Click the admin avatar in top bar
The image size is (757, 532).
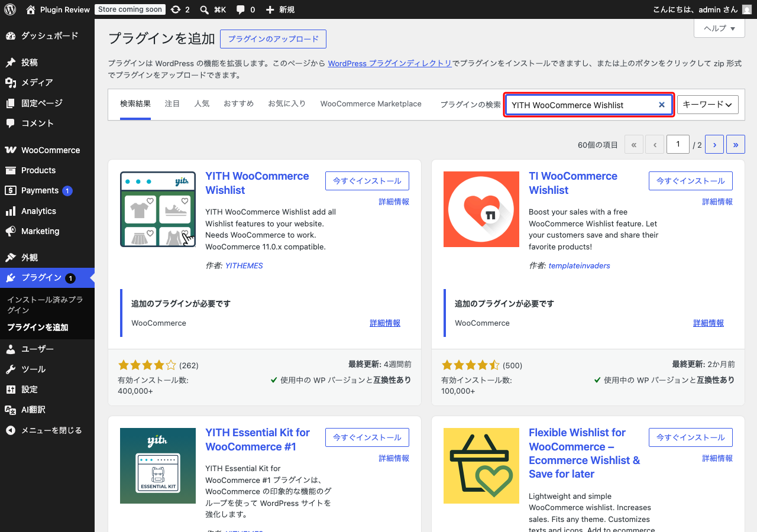(x=747, y=9)
